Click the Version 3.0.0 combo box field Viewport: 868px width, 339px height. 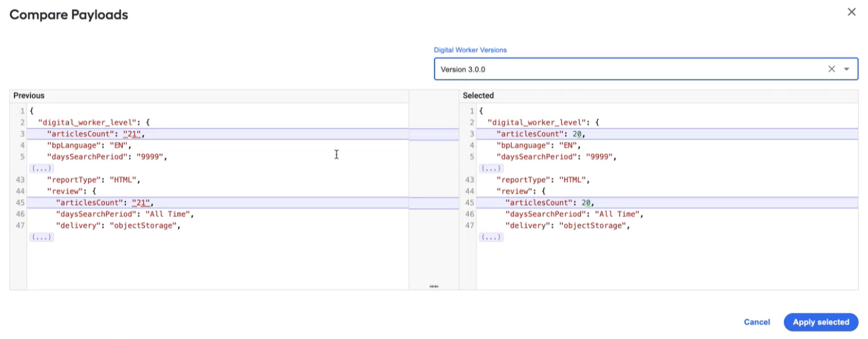645,69
